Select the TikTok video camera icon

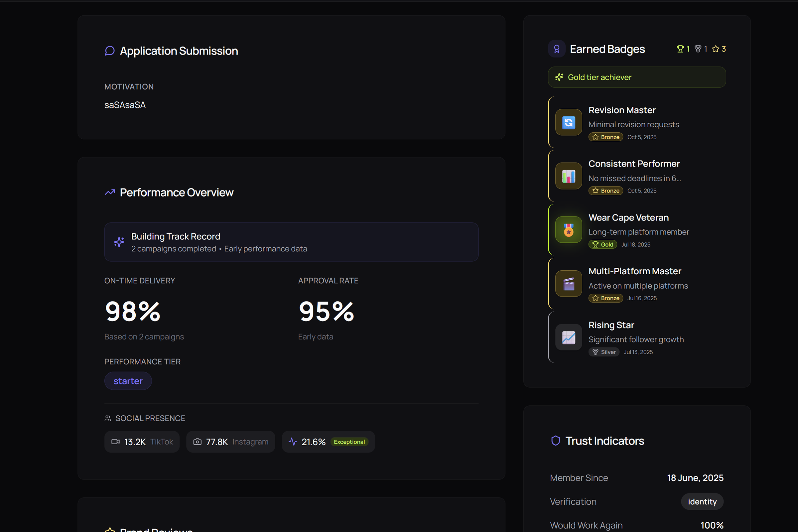115,442
